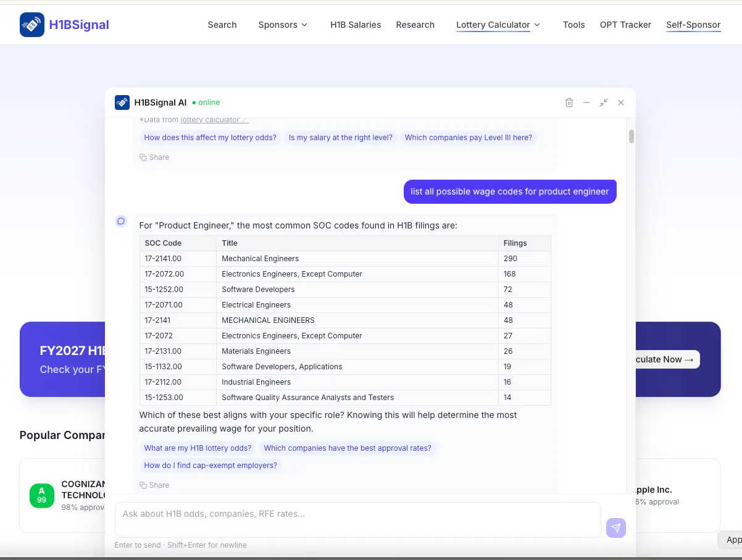Open the Self-Sponsor page
The width and height of the screenshot is (742, 560).
[x=693, y=25]
